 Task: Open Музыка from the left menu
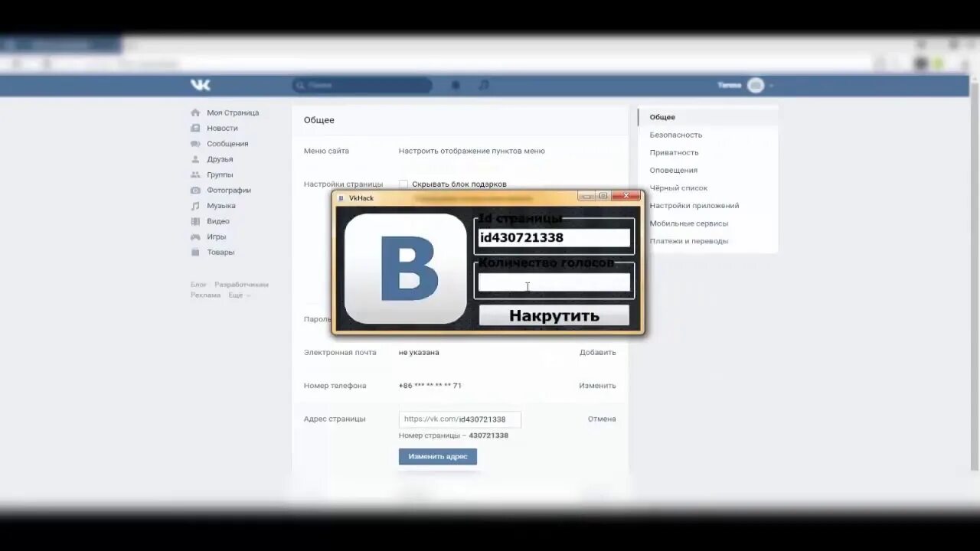click(x=221, y=206)
